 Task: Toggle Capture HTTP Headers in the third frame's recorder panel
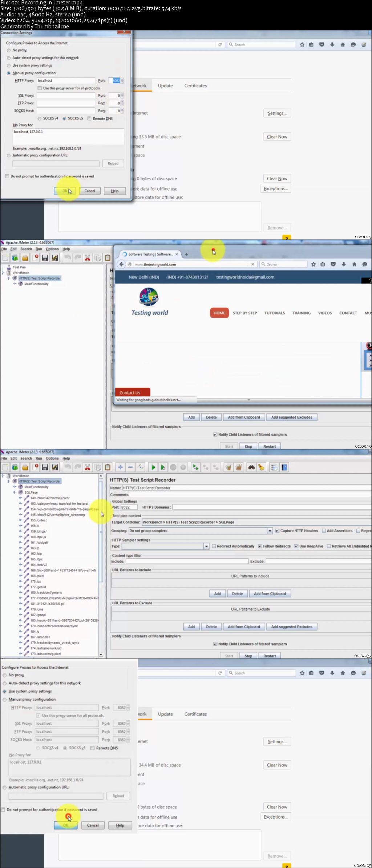click(278, 531)
